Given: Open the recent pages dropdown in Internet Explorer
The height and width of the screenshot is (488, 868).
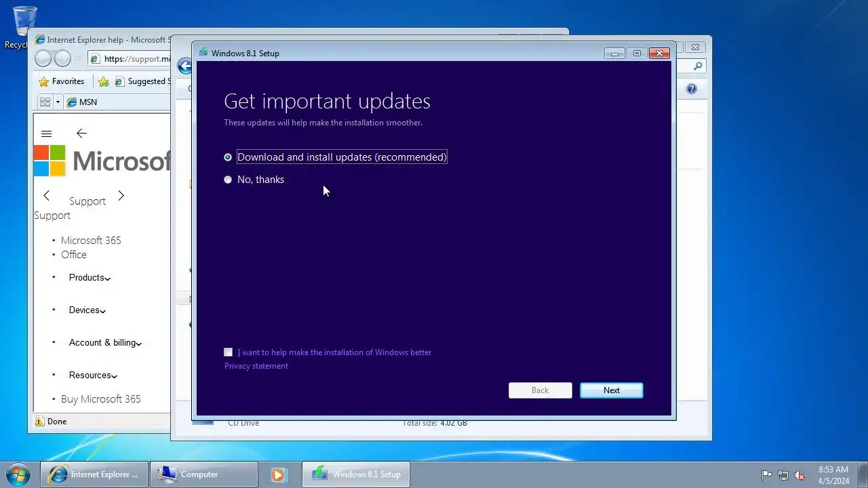Looking at the screenshot, I should coord(77,59).
